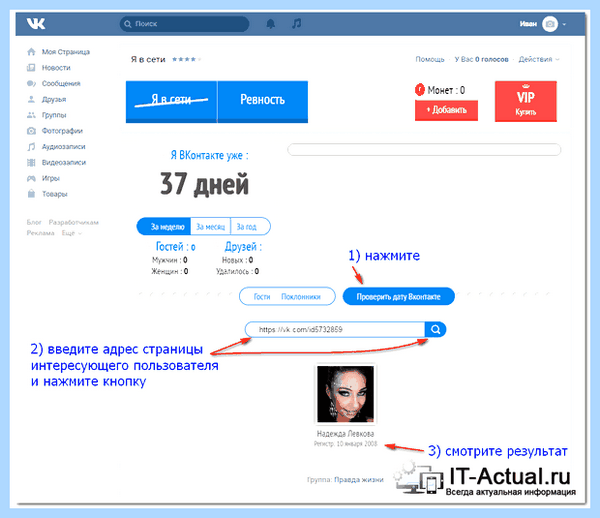
Task: Click the red Добавить coins button
Action: (x=447, y=110)
